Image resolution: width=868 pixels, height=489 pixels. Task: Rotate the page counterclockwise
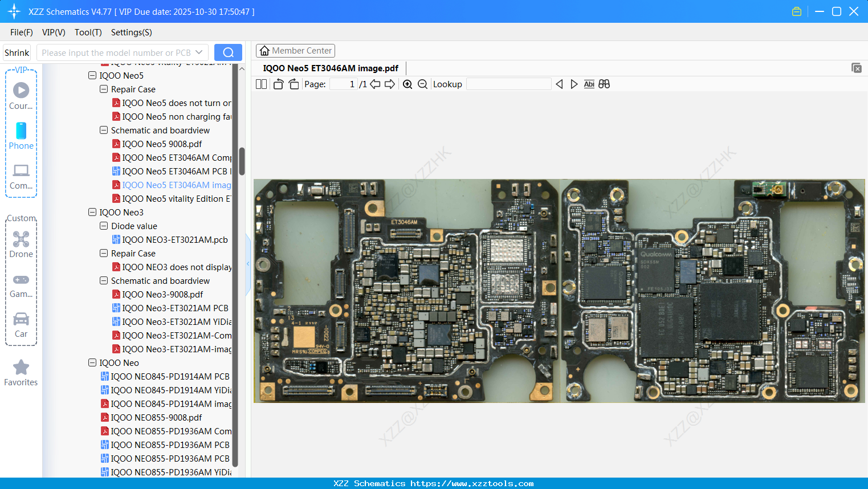pos(278,84)
